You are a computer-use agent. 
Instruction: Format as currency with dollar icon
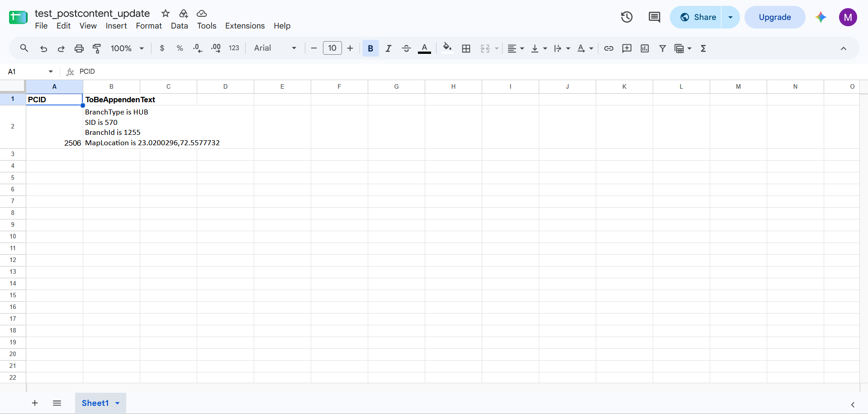[162, 48]
